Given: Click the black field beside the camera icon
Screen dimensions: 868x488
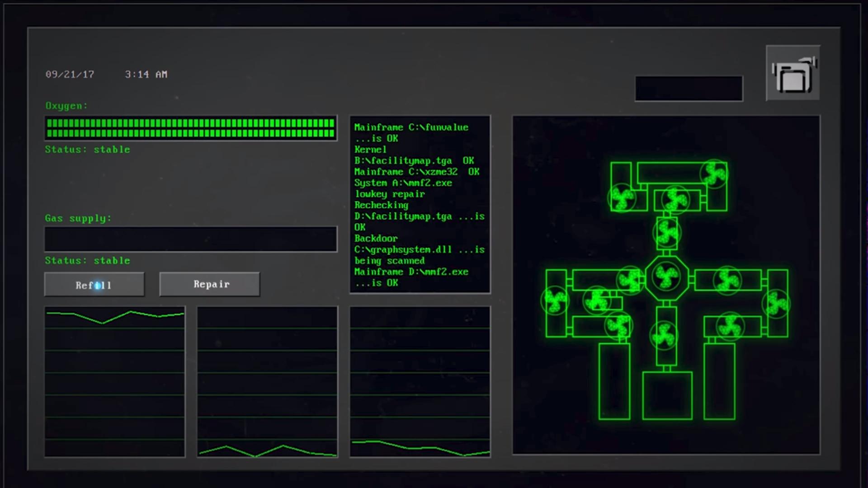Looking at the screenshot, I should (x=689, y=89).
